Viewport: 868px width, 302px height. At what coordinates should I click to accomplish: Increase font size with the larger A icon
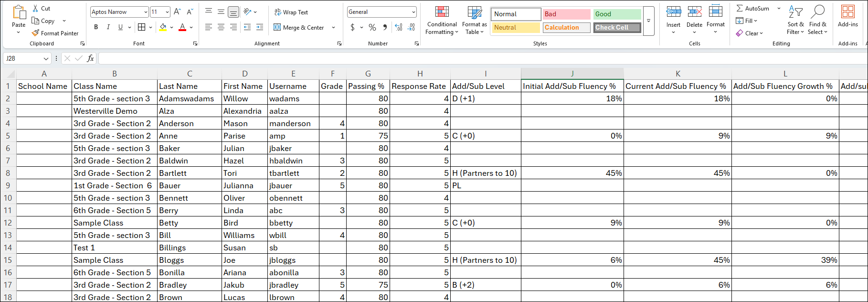pos(177,12)
